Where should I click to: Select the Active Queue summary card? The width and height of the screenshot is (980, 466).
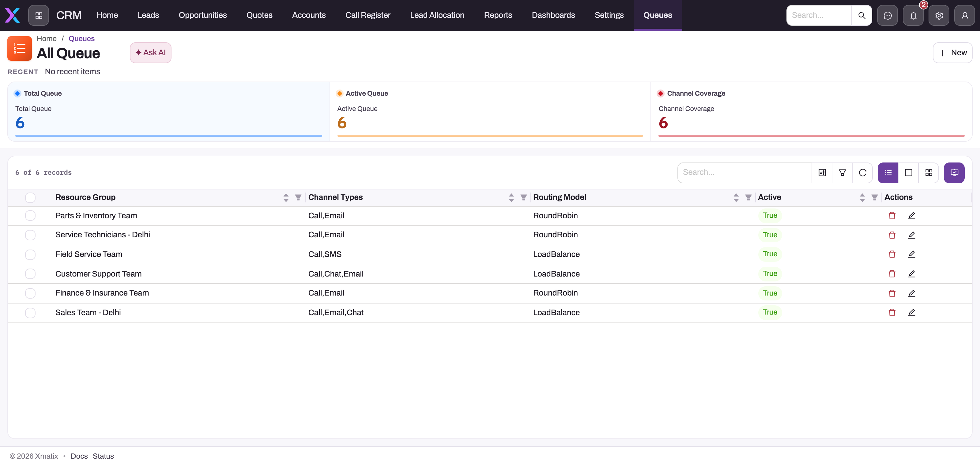click(x=490, y=112)
